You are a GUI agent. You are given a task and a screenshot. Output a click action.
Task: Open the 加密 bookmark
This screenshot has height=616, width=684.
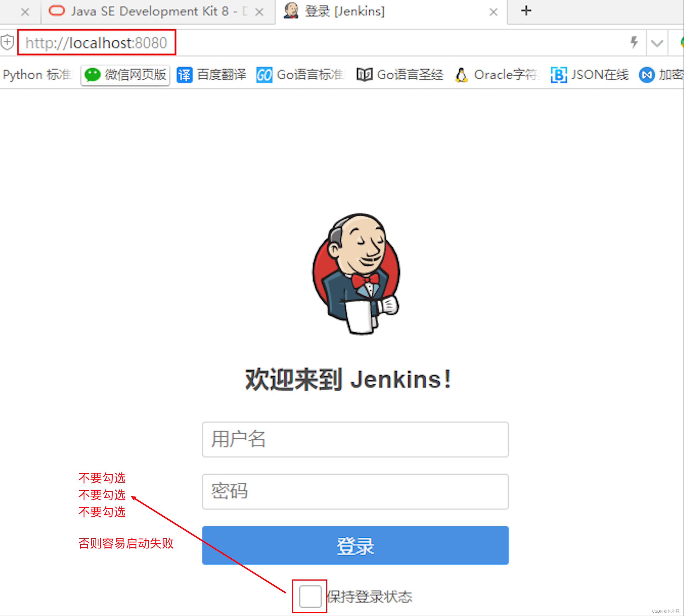coord(661,75)
